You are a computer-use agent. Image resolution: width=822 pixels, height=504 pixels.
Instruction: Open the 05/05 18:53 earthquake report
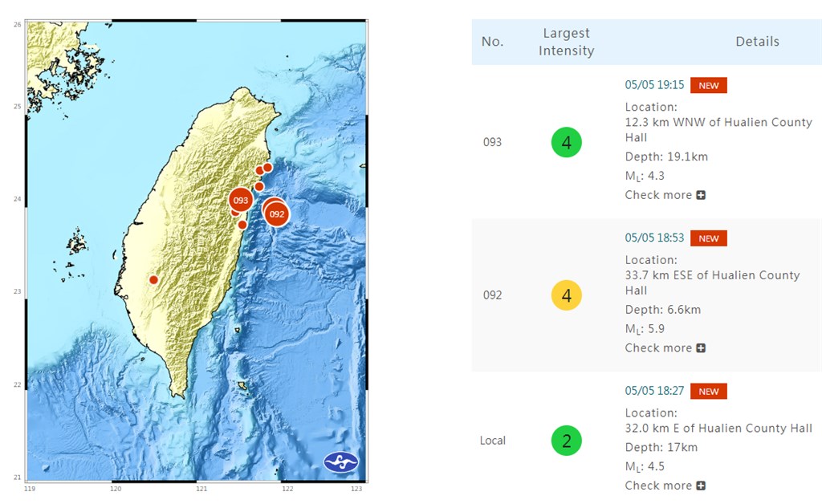654,238
